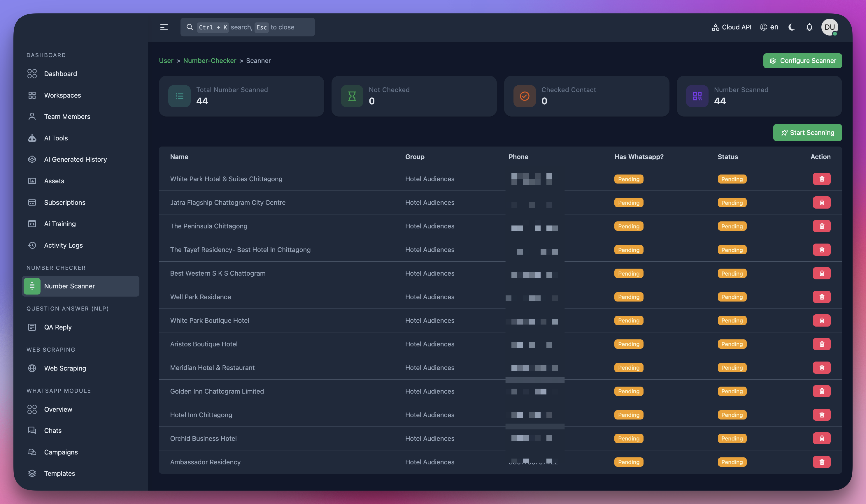Click the AI Tools robot icon
Screen dimensions: 866x504
(32, 138)
